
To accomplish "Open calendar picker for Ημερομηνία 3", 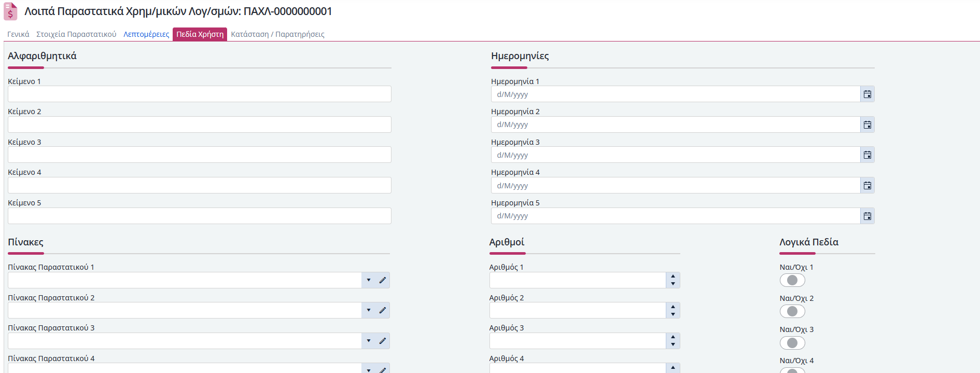I will (x=867, y=155).
